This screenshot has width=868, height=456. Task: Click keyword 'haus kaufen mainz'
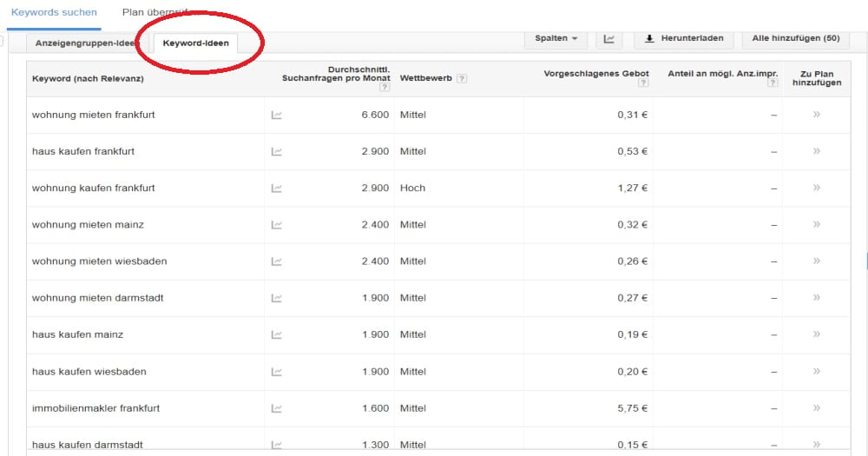tap(77, 334)
